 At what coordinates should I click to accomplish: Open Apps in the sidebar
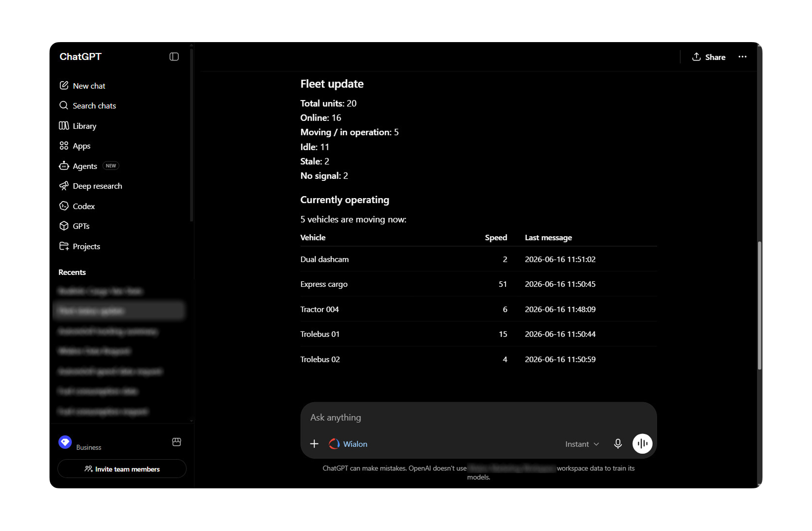[82, 146]
